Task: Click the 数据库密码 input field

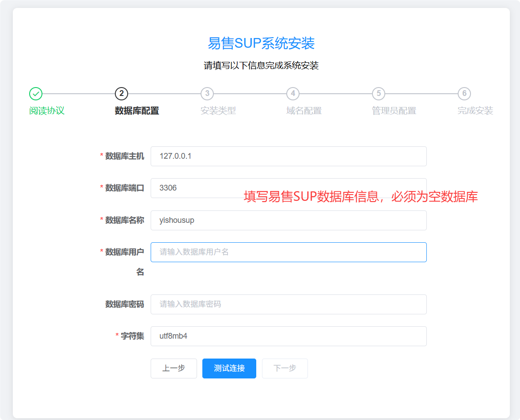Action: click(288, 304)
